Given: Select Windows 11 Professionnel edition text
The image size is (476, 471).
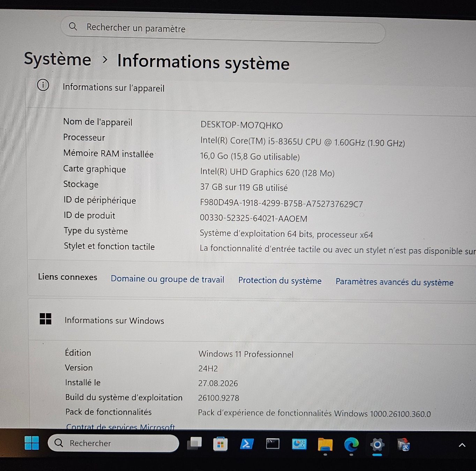Looking at the screenshot, I should (246, 354).
